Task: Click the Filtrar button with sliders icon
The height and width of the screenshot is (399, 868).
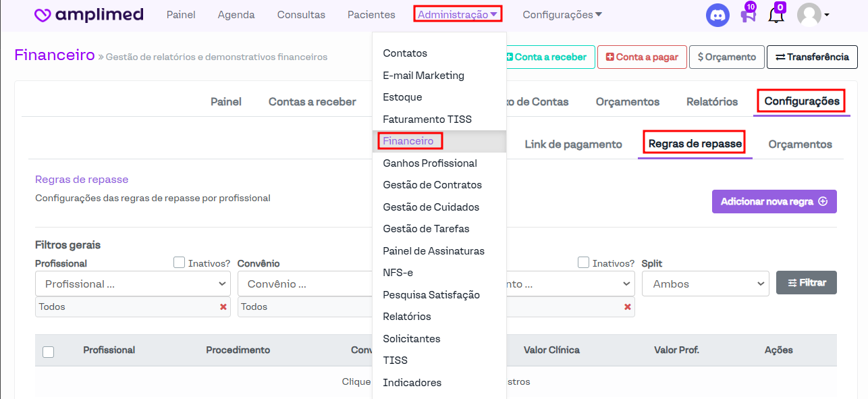Action: click(x=806, y=283)
